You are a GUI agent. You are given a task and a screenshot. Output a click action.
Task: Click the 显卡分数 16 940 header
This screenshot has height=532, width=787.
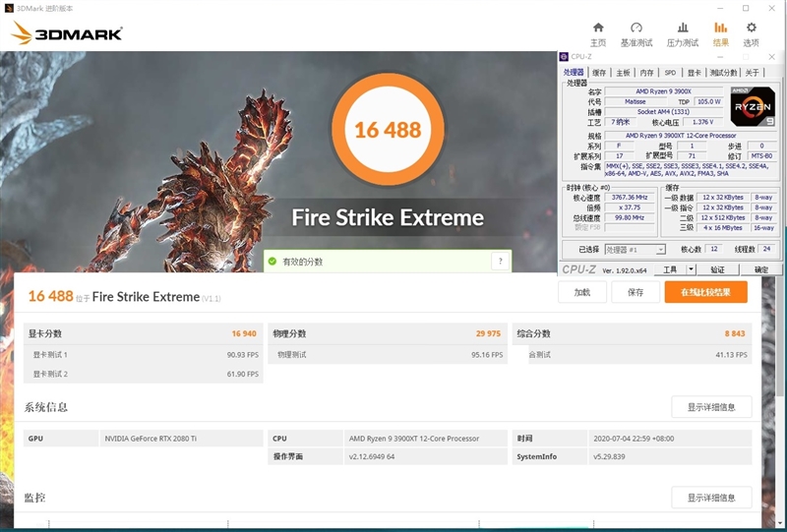coord(143,333)
